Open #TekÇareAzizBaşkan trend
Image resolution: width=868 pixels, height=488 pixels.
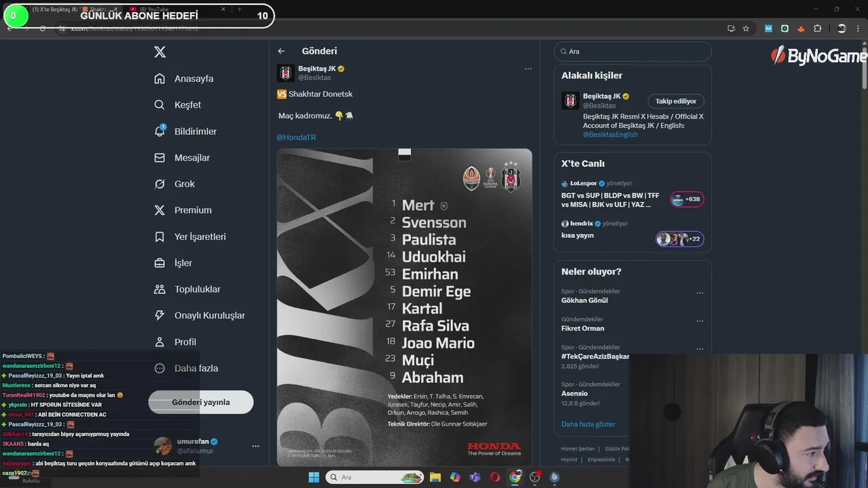[x=595, y=357]
